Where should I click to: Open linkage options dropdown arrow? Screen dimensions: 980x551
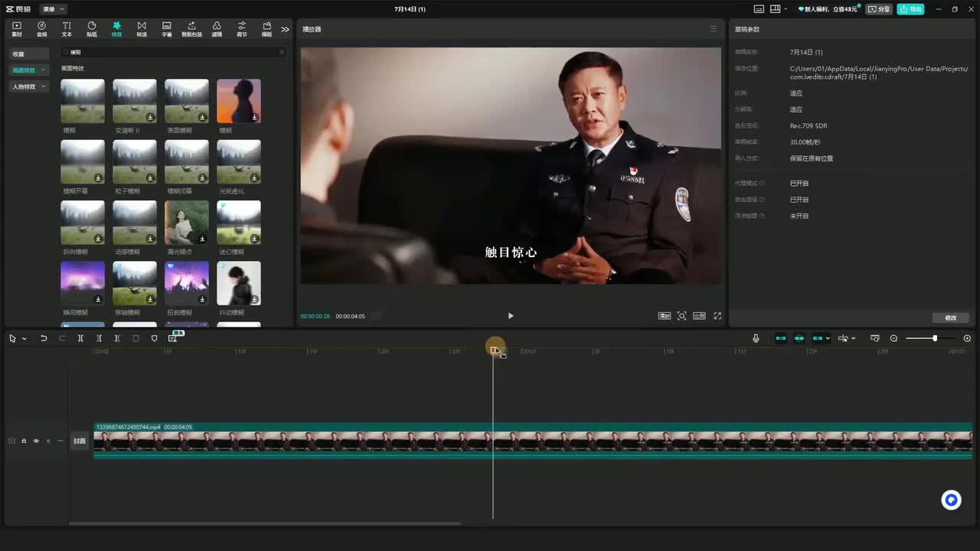point(828,338)
